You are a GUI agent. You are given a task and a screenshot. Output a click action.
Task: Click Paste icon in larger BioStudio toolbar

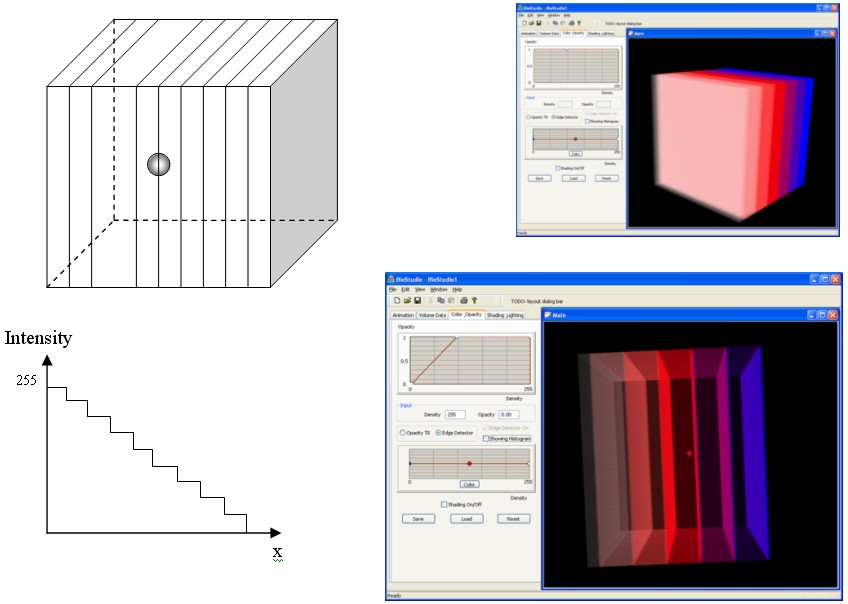point(450,301)
